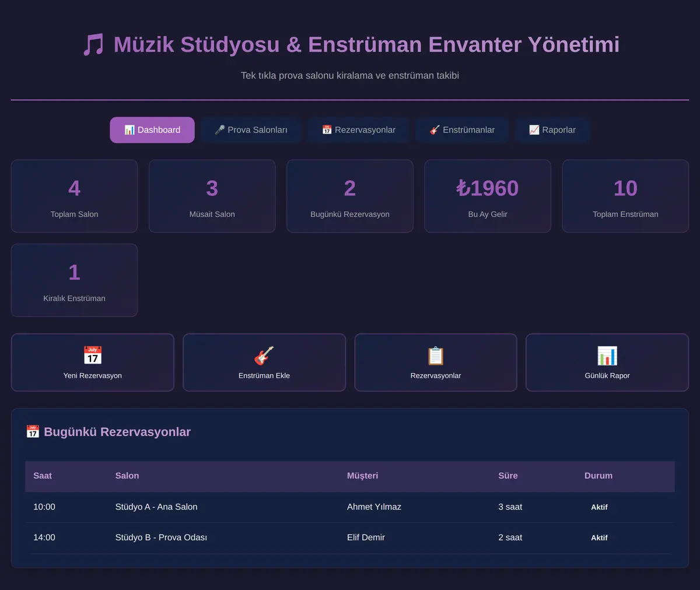Screen dimensions: 700x590
Task: Select the Bugünkü Rezervasyon stat card
Action: point(350,196)
